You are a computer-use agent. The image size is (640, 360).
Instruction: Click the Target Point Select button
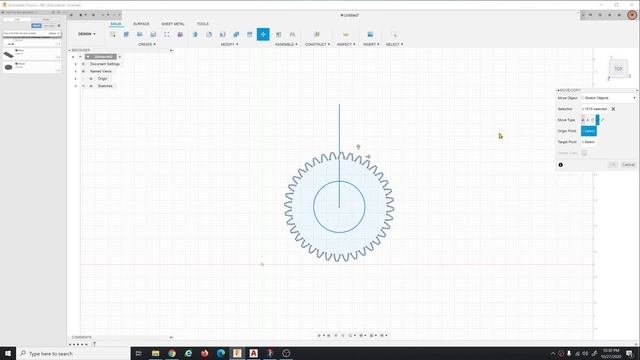point(589,142)
